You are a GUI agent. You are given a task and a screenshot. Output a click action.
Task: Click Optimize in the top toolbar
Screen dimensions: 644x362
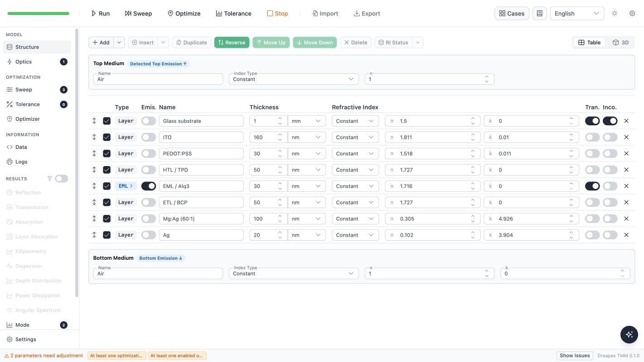click(184, 14)
